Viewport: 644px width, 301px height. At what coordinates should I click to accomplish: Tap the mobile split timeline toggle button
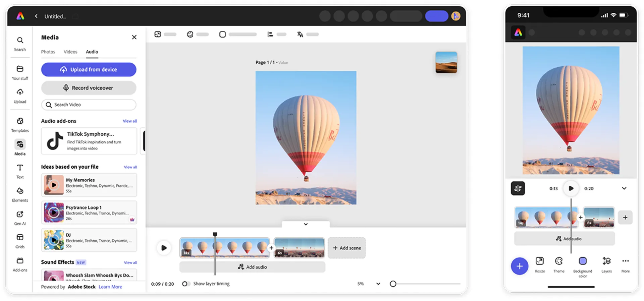click(x=518, y=188)
